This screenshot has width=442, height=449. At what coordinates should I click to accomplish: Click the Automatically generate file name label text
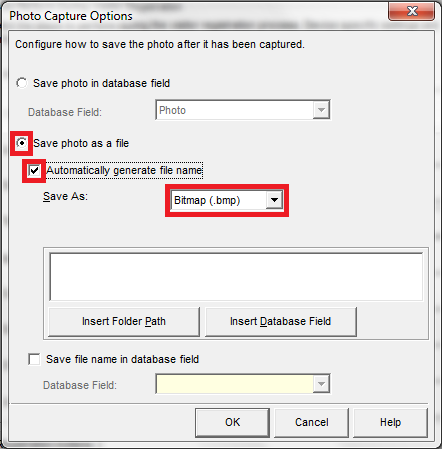click(124, 170)
